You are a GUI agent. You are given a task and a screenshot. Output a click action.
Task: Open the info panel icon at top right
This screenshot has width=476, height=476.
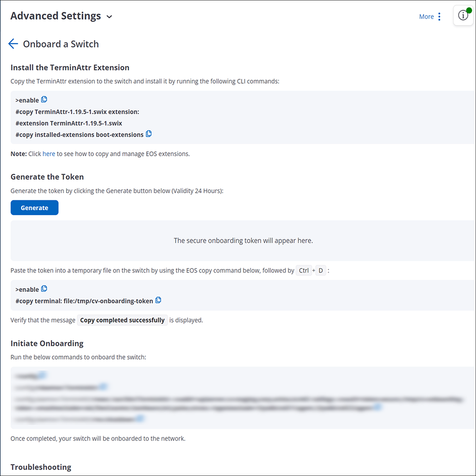[463, 15]
